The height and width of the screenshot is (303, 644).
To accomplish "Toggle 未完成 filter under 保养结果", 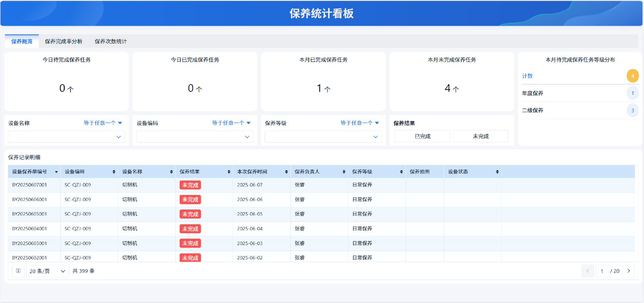I will tap(481, 136).
